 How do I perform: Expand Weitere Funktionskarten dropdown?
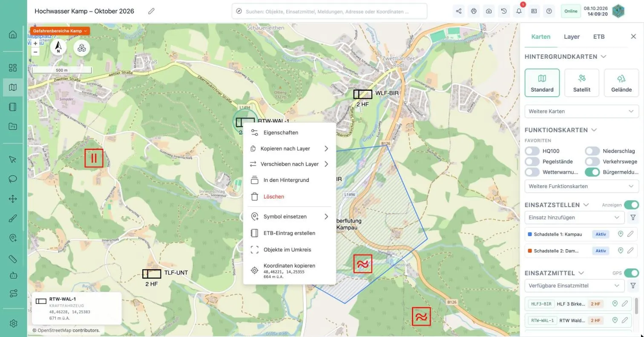pos(581,186)
